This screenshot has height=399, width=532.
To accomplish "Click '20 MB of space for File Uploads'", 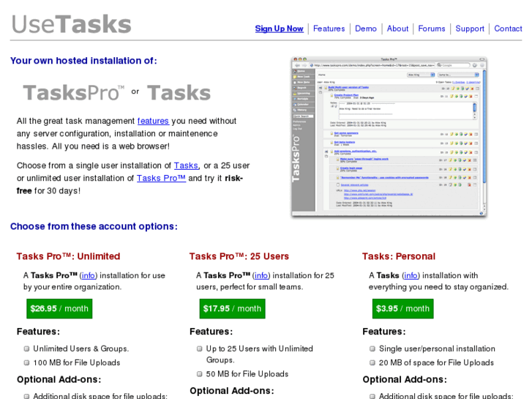I will click(x=436, y=362).
